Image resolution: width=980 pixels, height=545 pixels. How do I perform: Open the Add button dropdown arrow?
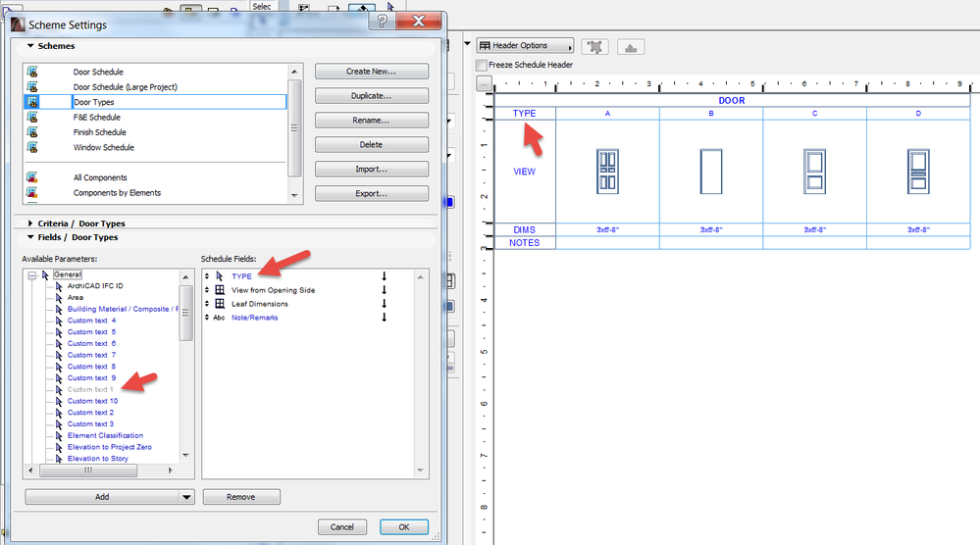[x=186, y=497]
